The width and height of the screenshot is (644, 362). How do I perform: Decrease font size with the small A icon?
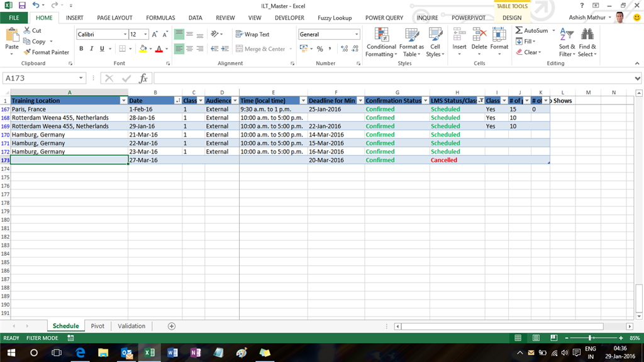[165, 35]
